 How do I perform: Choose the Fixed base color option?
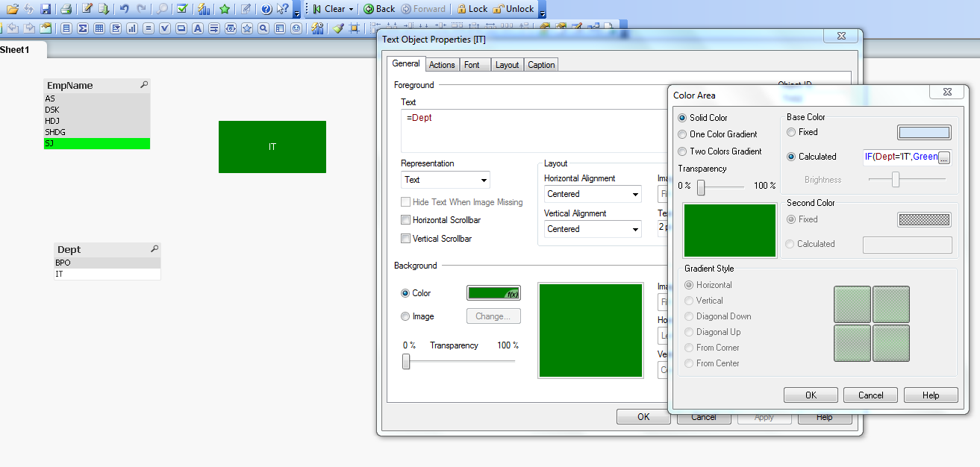point(791,132)
